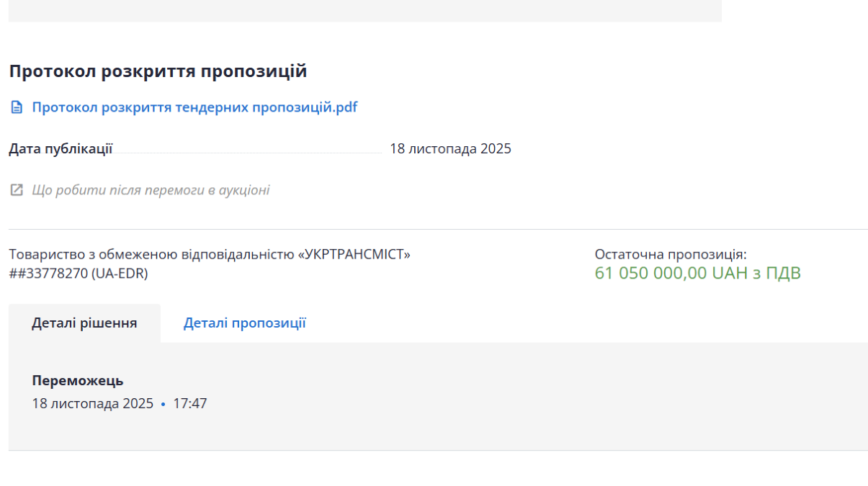Image resolution: width=868 pixels, height=486 pixels.
Task: Click the green 61 050 000,00 UAH amount
Action: coord(697,274)
